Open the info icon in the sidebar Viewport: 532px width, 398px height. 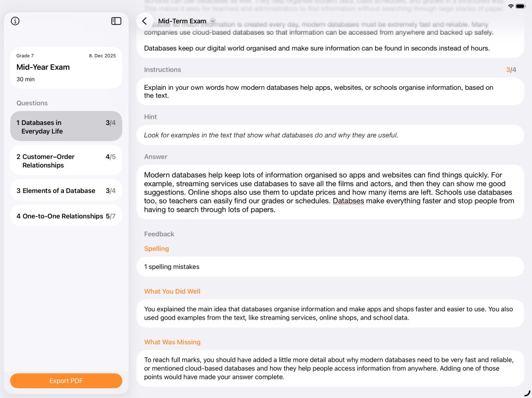(x=15, y=21)
